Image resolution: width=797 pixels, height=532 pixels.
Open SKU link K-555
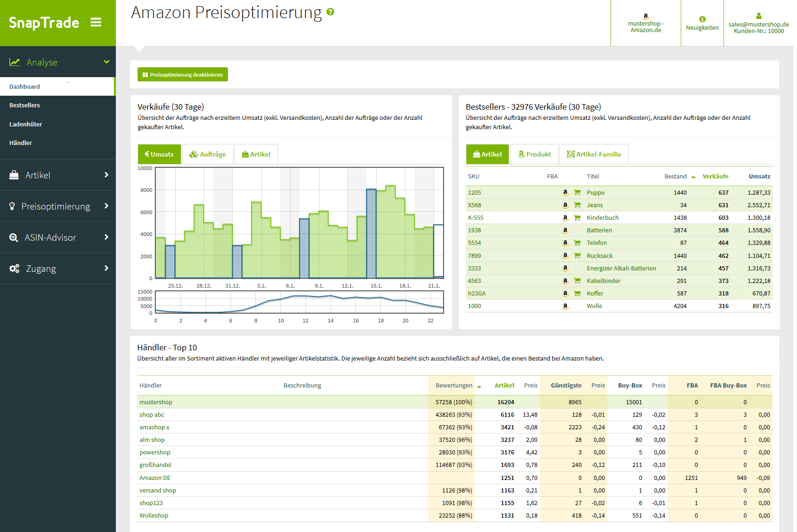476,218
